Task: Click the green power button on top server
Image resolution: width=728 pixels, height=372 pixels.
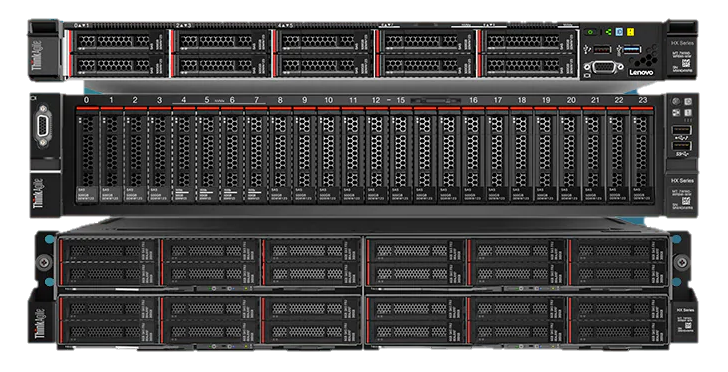Action: [591, 32]
